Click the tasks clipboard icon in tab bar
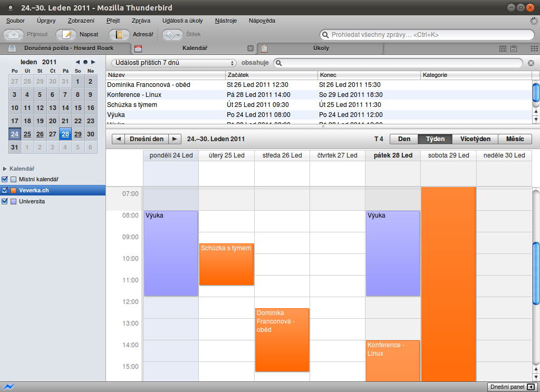540x392 pixels. [514, 48]
